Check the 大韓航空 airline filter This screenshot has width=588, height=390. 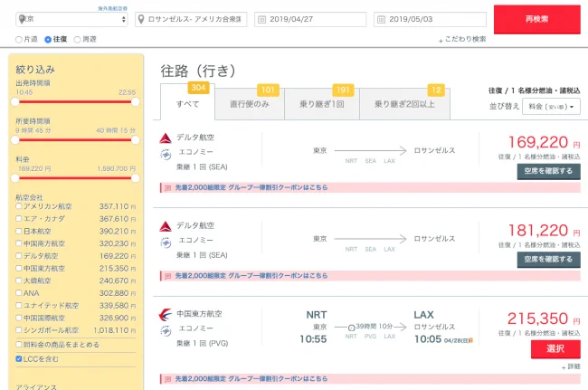click(19, 281)
